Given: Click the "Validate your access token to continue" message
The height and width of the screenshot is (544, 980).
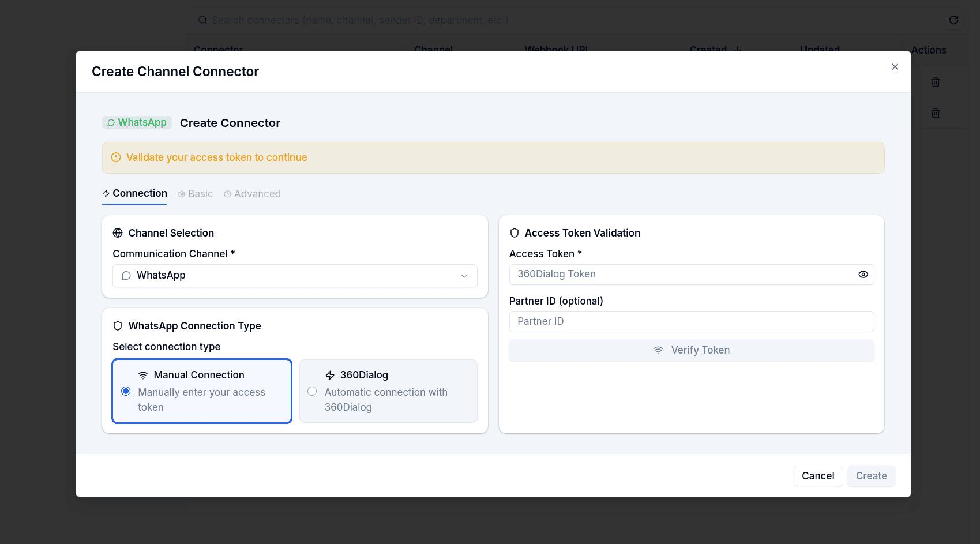Looking at the screenshot, I should click(x=217, y=157).
